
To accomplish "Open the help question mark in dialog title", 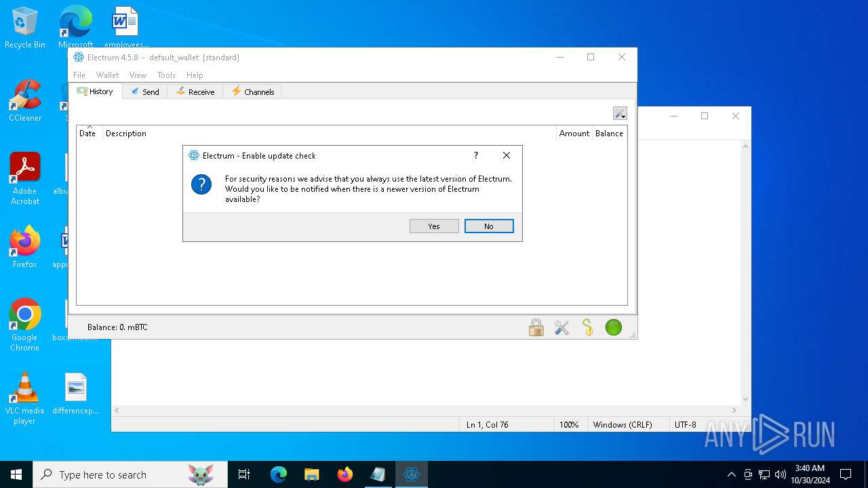I will 476,155.
